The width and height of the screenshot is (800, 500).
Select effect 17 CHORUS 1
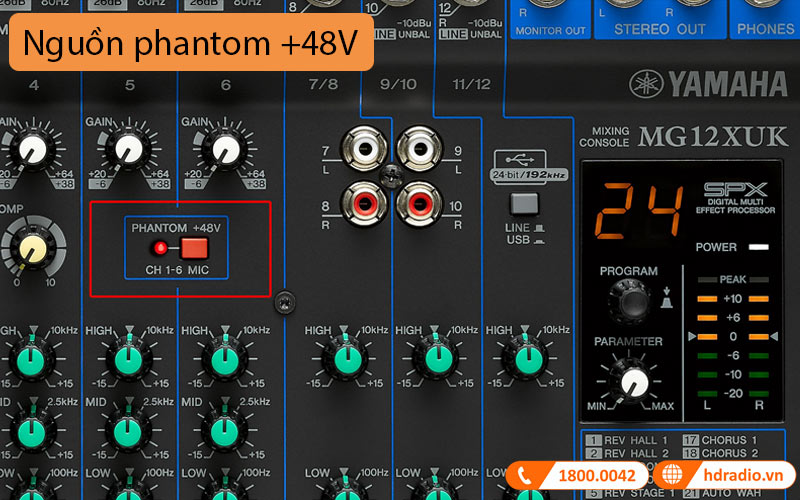click(720, 440)
